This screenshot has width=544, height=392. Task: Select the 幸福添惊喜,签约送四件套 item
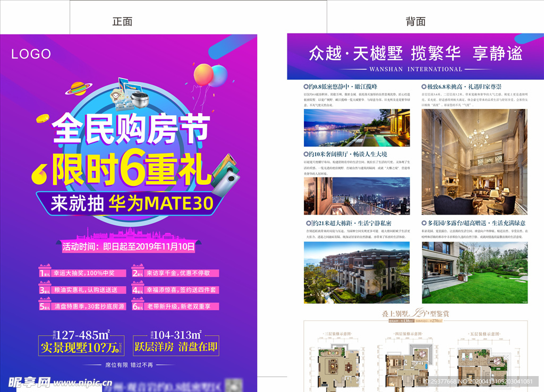[182, 289]
